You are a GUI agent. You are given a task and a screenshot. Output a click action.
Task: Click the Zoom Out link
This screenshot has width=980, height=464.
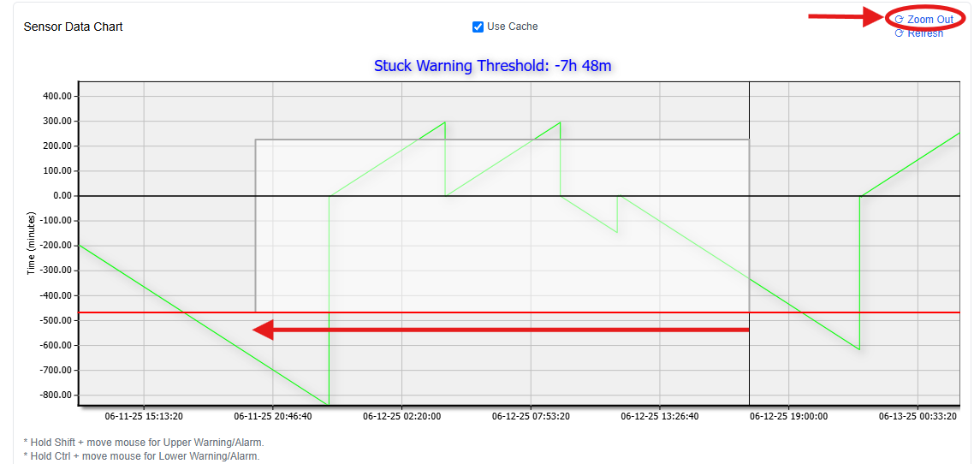click(930, 19)
